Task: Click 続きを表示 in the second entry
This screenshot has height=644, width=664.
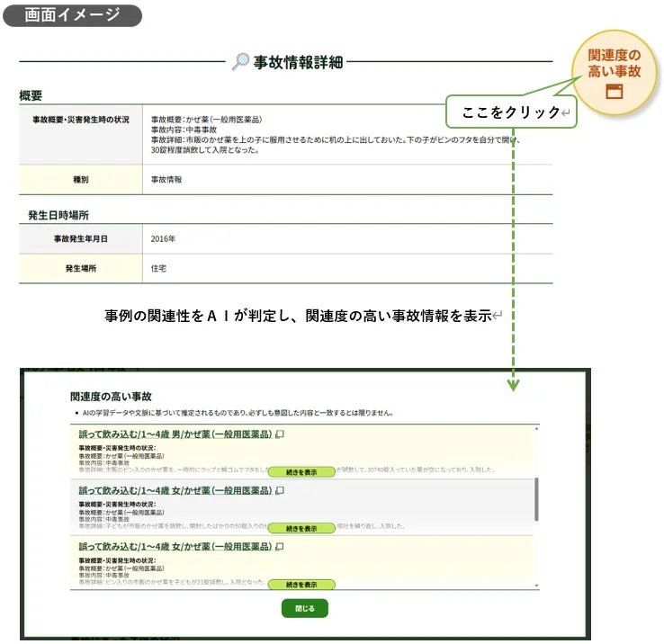Action: tap(301, 528)
